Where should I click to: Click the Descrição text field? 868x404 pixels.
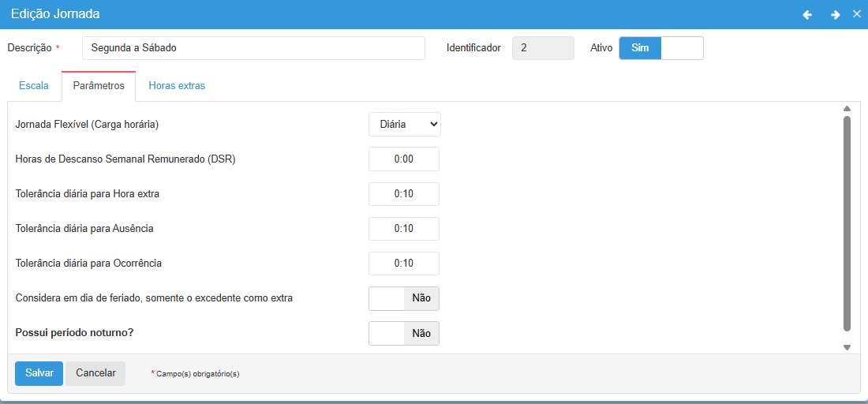coord(253,48)
